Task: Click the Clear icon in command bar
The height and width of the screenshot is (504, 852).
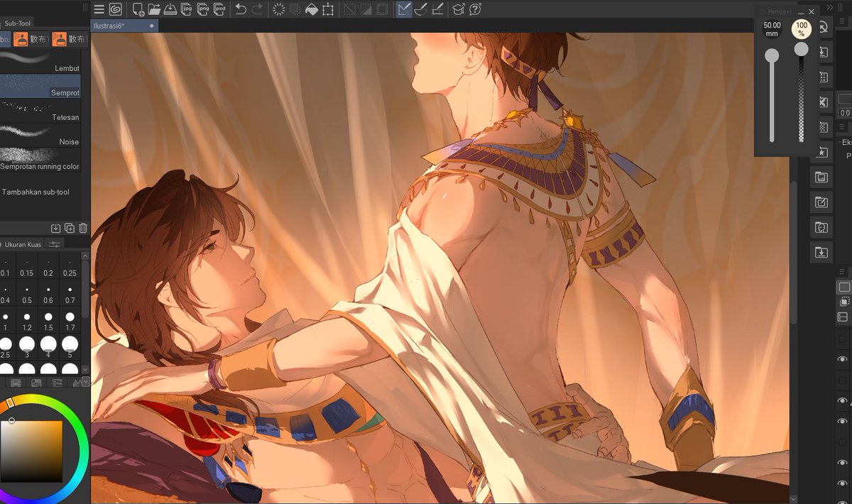Action: pyautogui.click(x=278, y=9)
